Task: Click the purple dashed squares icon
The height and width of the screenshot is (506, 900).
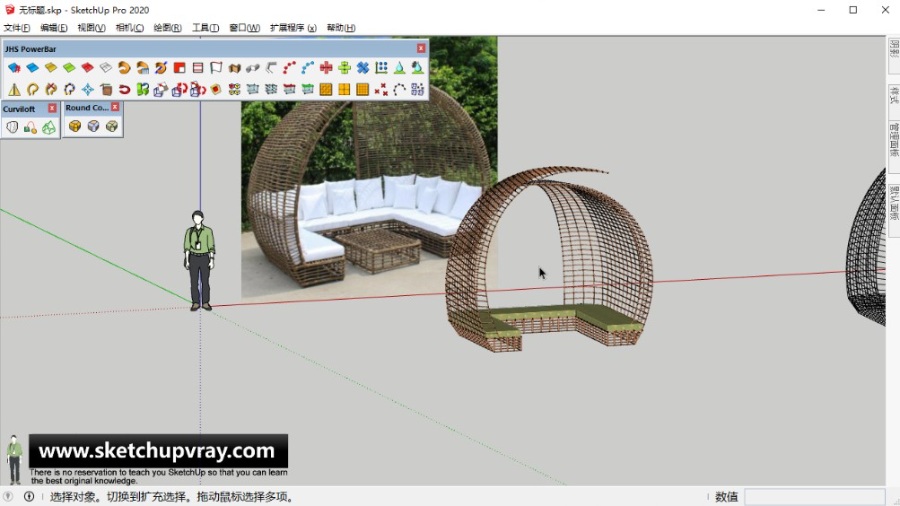Action: (x=418, y=89)
